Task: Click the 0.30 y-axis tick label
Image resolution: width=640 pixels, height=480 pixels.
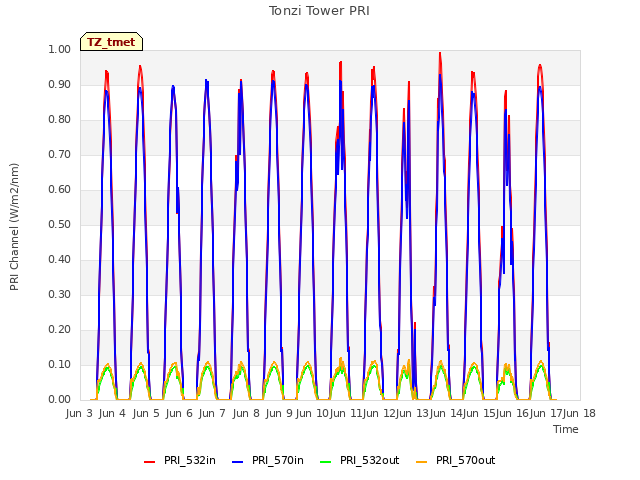Action: point(60,294)
